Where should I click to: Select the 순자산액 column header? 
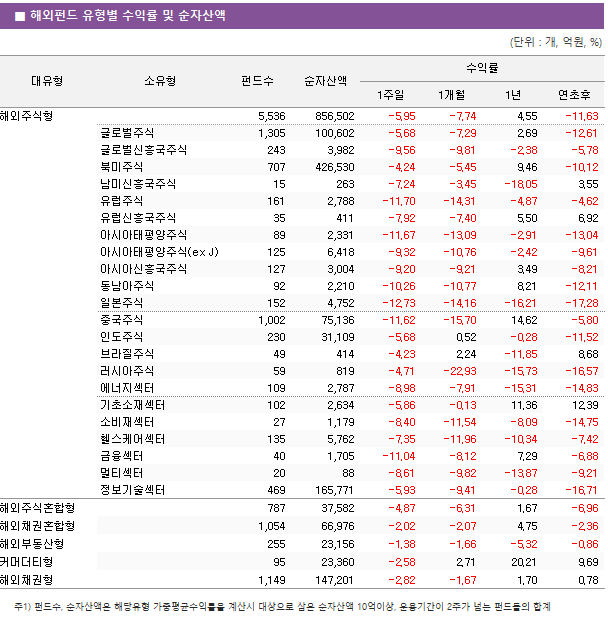[325, 81]
